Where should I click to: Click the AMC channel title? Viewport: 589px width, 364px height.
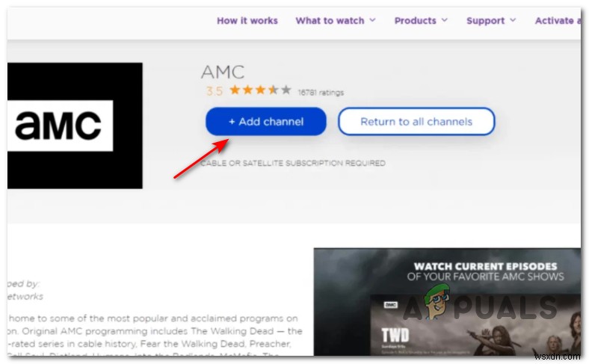[223, 72]
